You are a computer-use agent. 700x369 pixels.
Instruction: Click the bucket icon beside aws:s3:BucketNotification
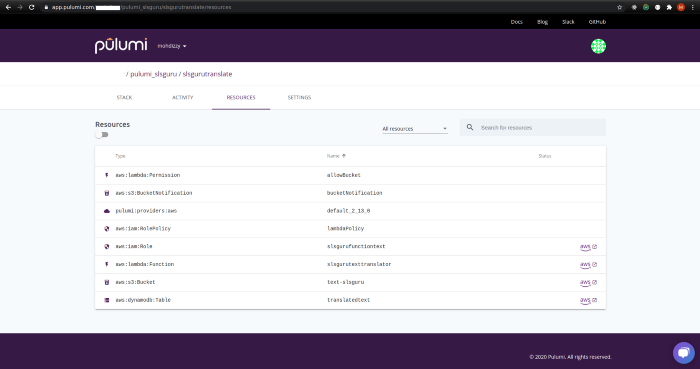[107, 193]
